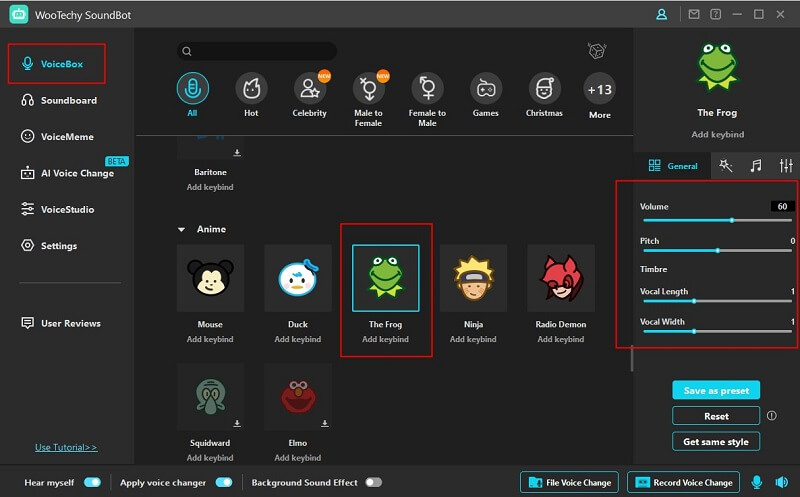This screenshot has width=800, height=497.
Task: Toggle Apply voice changer switch
Action: [224, 482]
